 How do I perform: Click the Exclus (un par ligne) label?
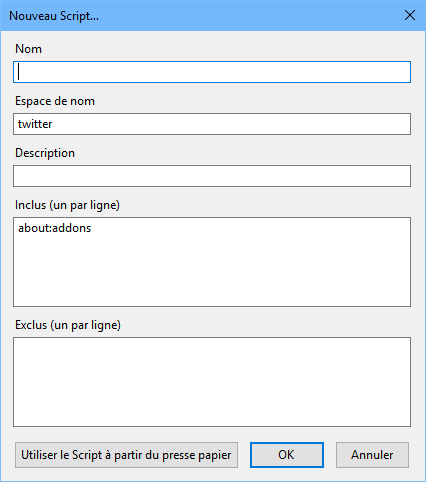68,325
